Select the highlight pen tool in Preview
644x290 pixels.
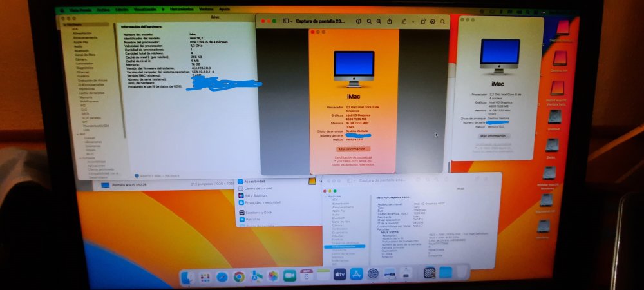point(404,21)
